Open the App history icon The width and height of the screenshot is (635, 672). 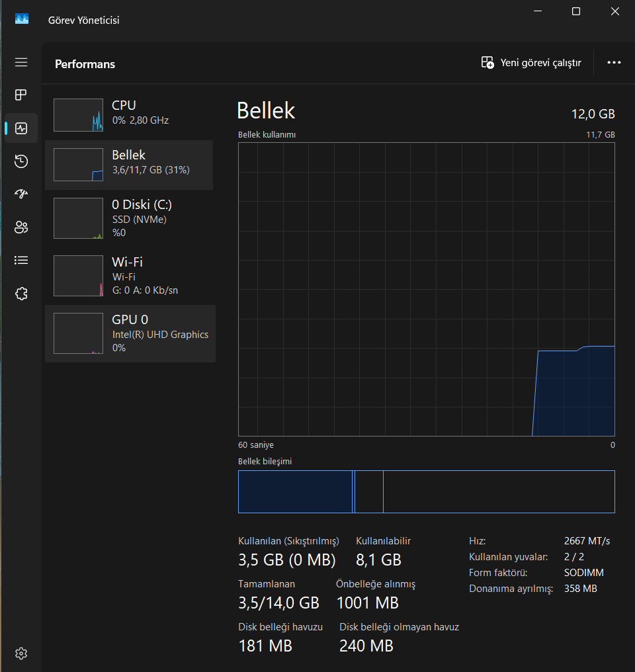pos(21,161)
